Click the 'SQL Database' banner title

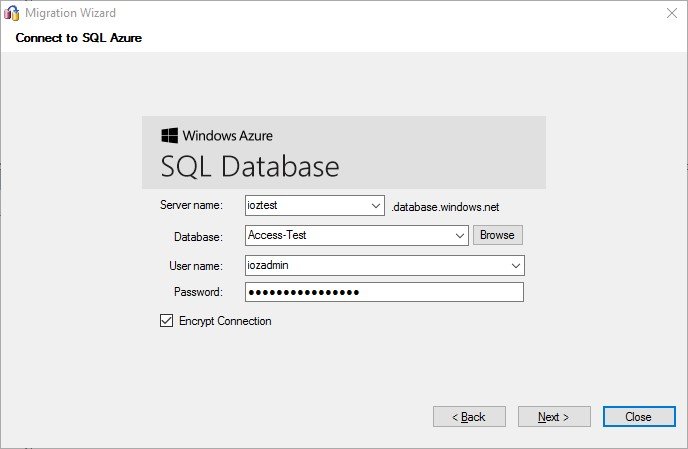coord(250,166)
